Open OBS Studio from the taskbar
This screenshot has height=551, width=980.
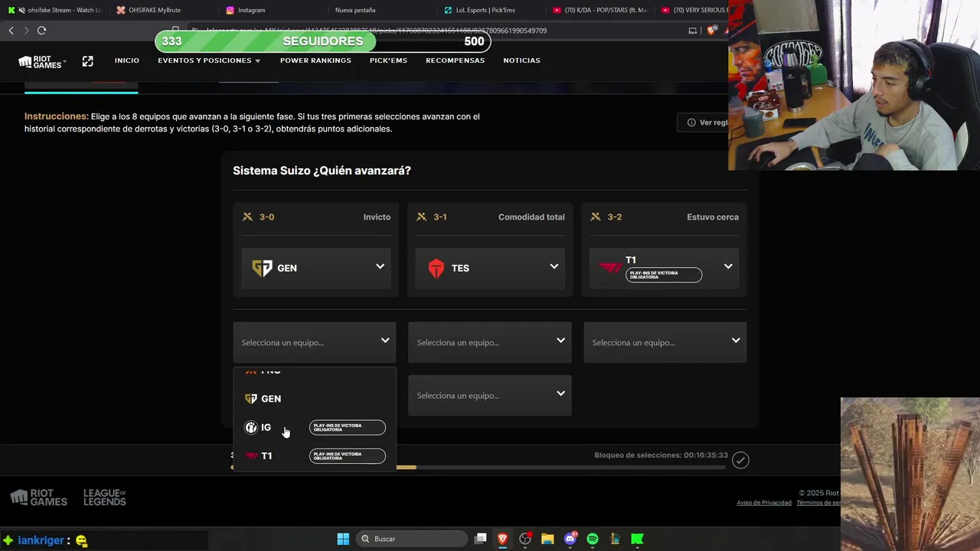click(525, 539)
